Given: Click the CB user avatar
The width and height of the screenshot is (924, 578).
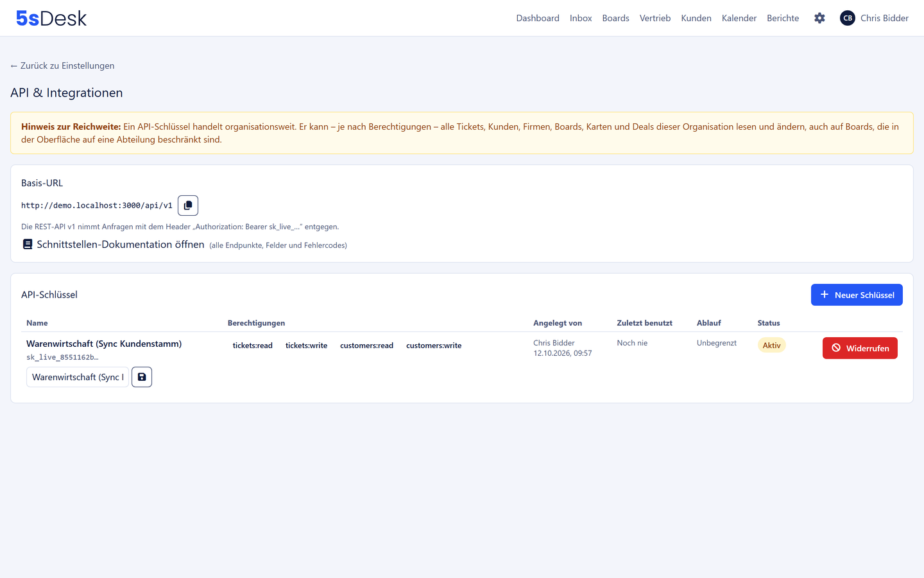Looking at the screenshot, I should tap(848, 18).
